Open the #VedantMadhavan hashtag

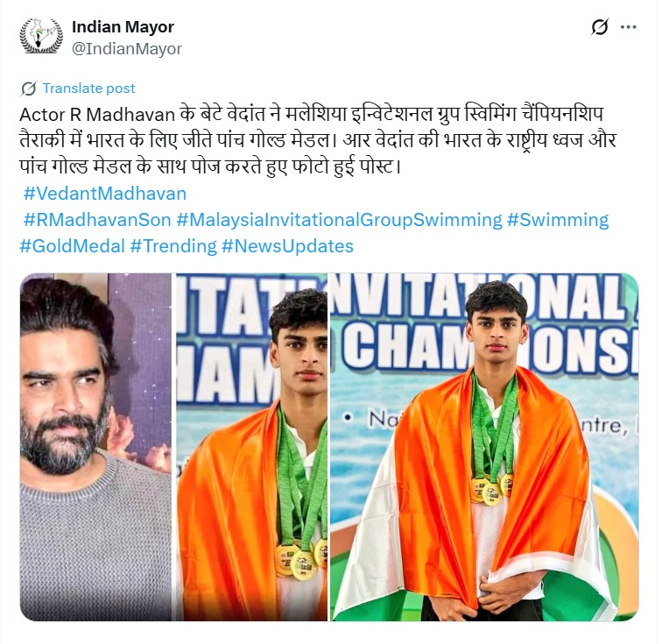[105, 194]
